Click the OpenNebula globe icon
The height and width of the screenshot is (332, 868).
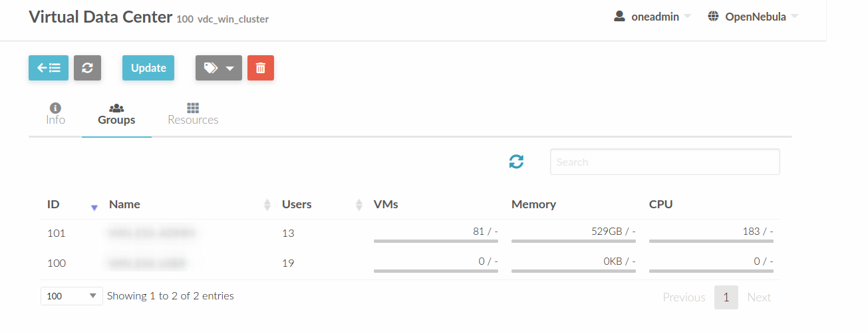tap(713, 17)
